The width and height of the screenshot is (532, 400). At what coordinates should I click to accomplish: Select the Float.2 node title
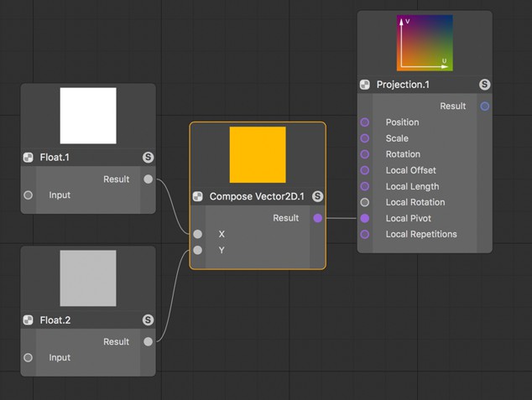coord(55,320)
